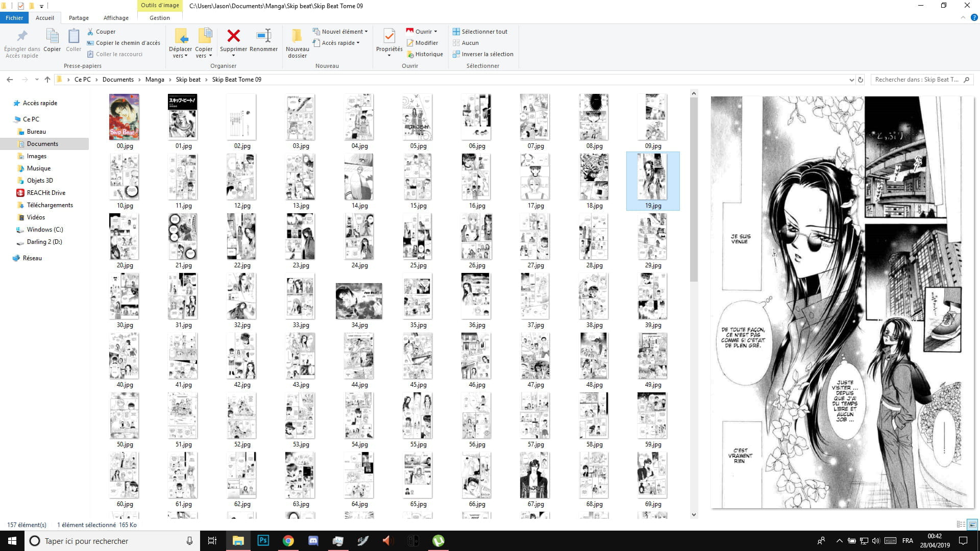Select the 34.jpg landscape thumbnail
The image size is (980, 551).
coord(359,302)
